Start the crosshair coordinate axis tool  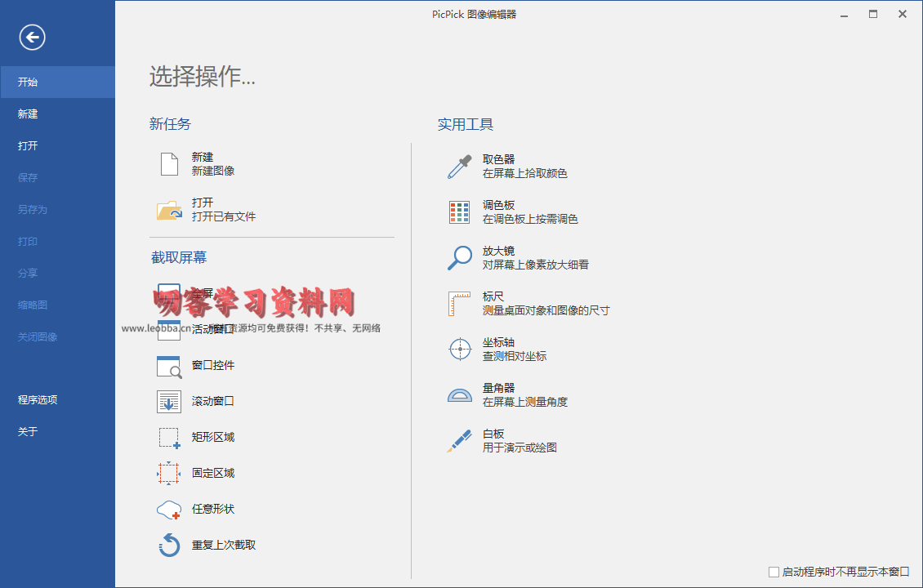pos(460,350)
